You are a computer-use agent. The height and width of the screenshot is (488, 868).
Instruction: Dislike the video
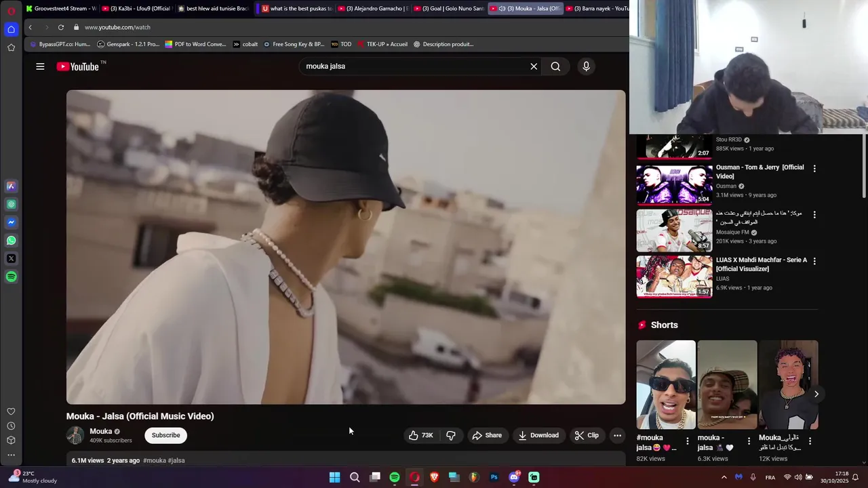(x=451, y=435)
